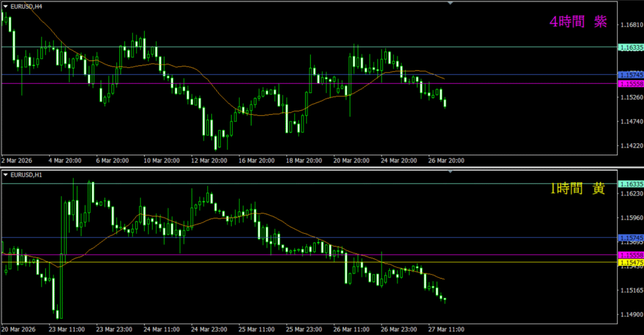Click the EURUSD,H1 chart title text
The image size is (644, 335).
tap(25, 174)
